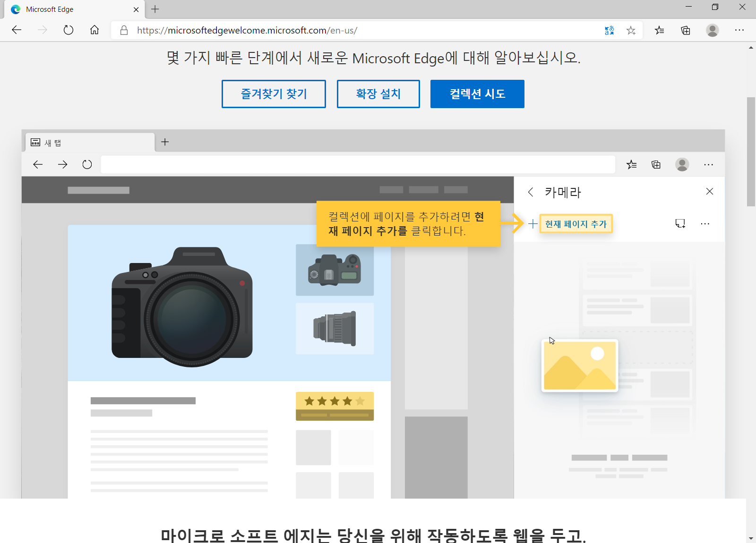Click the demo browser address field
This screenshot has width=756, height=543.
[358, 164]
